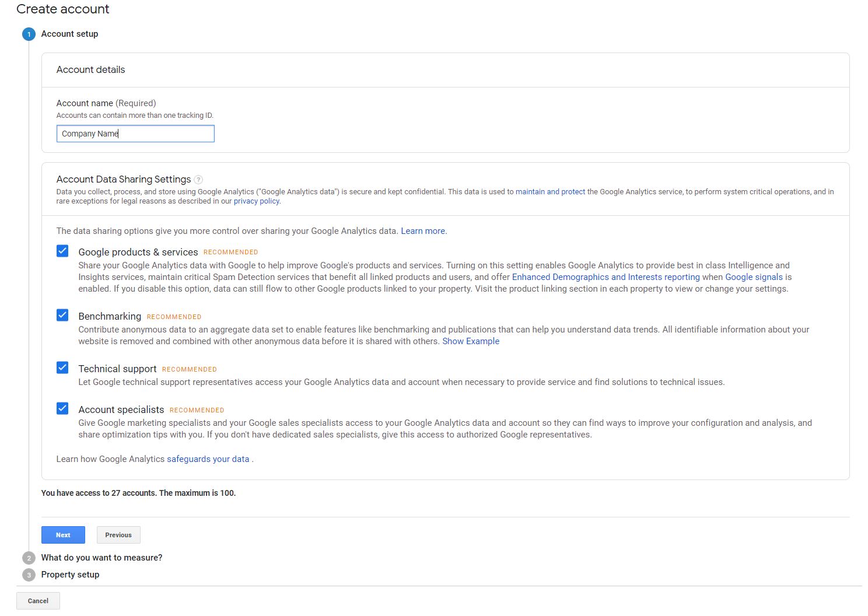This screenshot has width=868, height=616.
Task: Click the Google products & services label
Action: (138, 252)
